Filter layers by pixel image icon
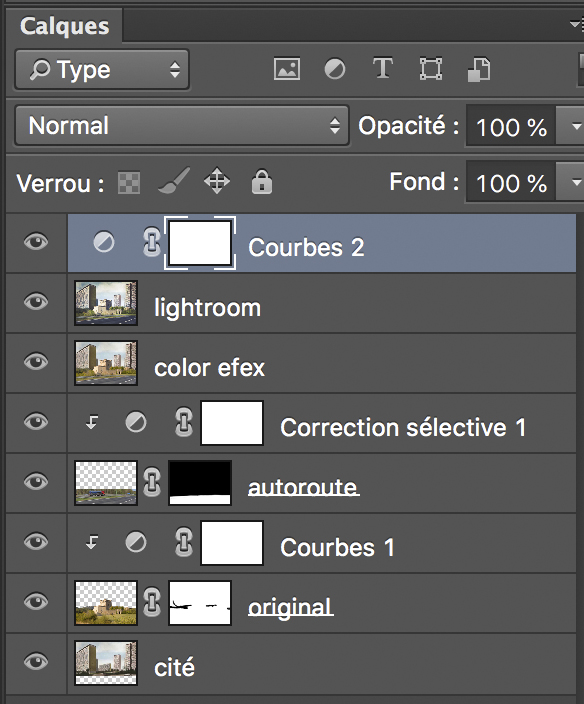The image size is (584, 704). click(287, 69)
